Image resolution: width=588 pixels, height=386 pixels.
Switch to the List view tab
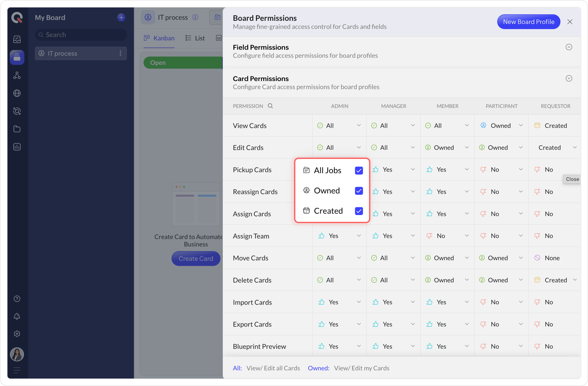pos(195,38)
